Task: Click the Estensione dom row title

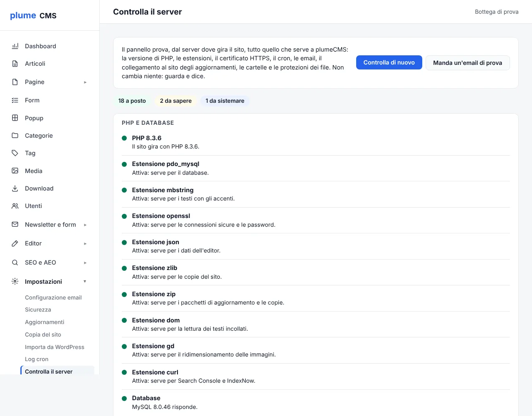Action: click(156, 320)
